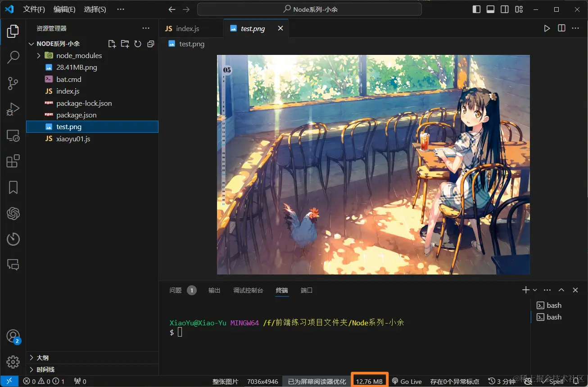Open the bat.cmd file
This screenshot has height=387, width=588.
click(92, 79)
